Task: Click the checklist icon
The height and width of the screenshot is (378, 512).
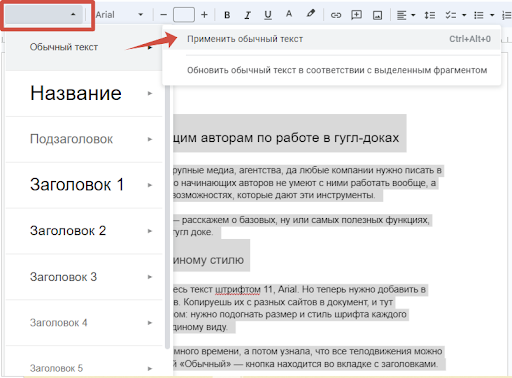Action: (x=450, y=15)
